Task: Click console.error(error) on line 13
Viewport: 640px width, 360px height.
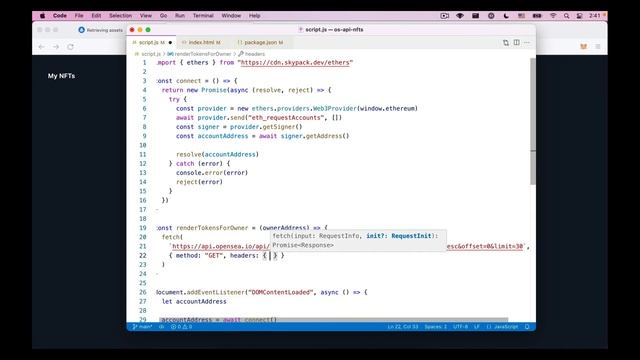Action: (x=212, y=173)
